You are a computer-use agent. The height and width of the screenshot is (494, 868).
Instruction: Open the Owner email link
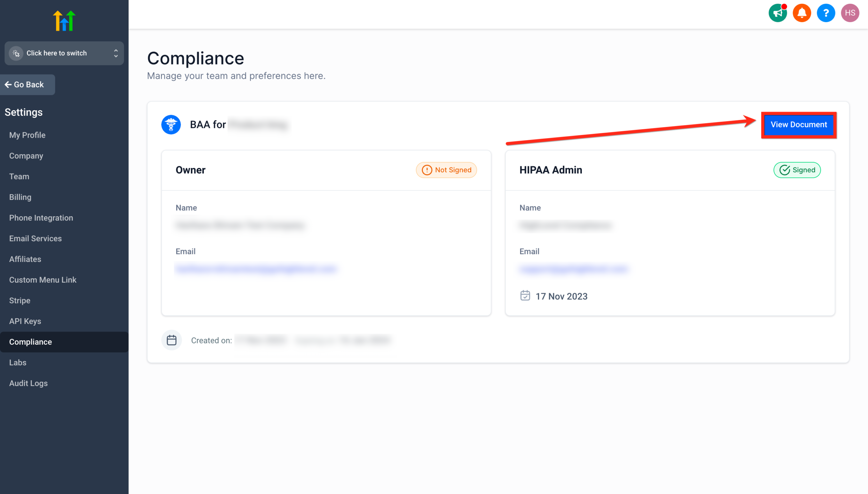[x=257, y=269]
